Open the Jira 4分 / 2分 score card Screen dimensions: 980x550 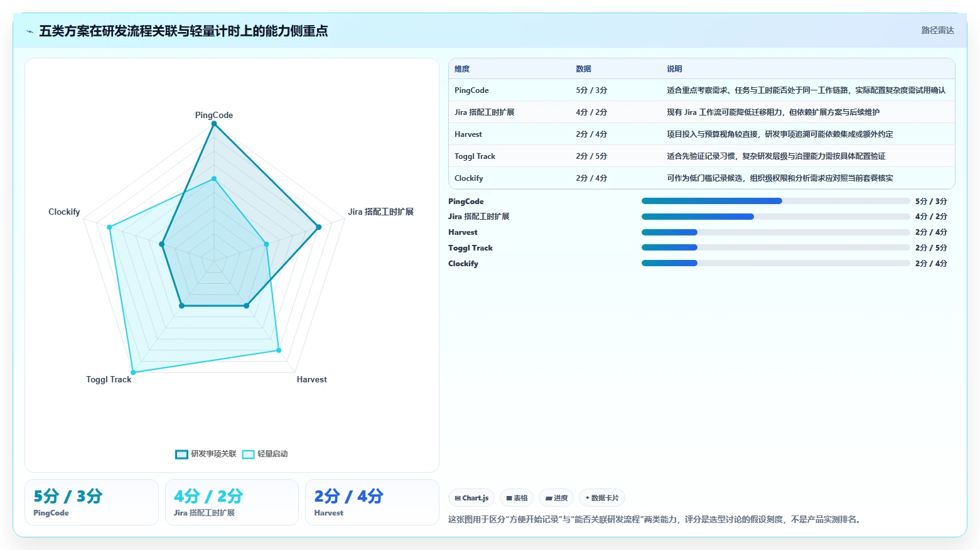coord(232,502)
